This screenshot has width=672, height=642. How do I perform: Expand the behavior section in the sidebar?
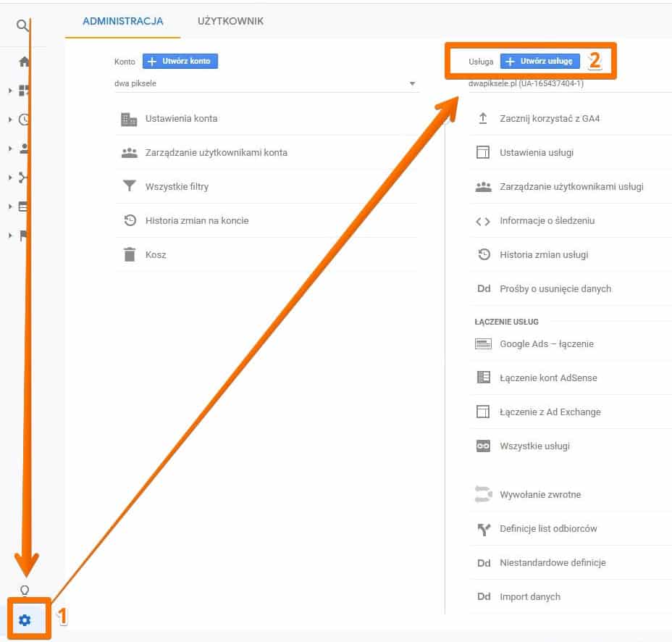point(10,207)
